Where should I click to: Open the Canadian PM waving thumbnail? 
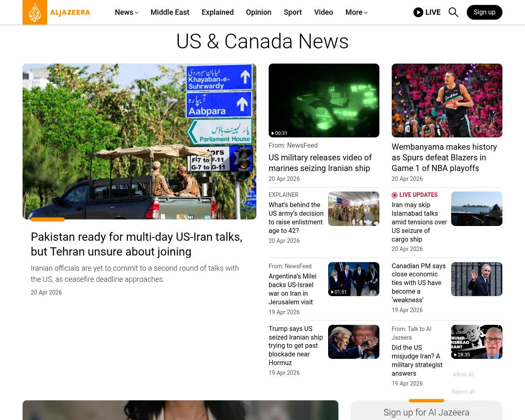(x=476, y=279)
